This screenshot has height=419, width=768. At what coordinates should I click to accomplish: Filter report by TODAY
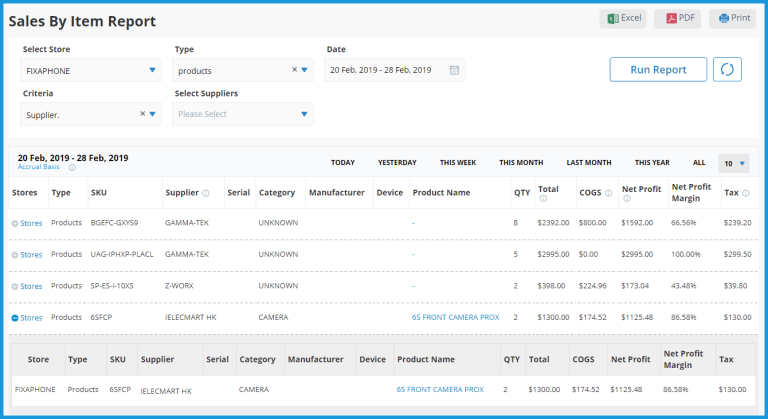click(x=343, y=163)
